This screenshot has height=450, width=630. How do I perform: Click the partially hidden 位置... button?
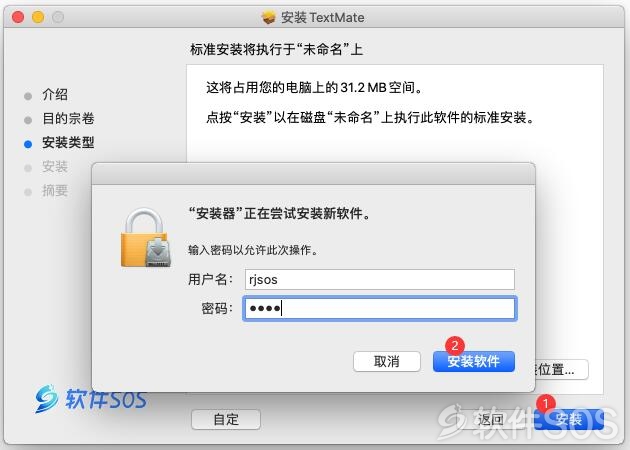562,369
